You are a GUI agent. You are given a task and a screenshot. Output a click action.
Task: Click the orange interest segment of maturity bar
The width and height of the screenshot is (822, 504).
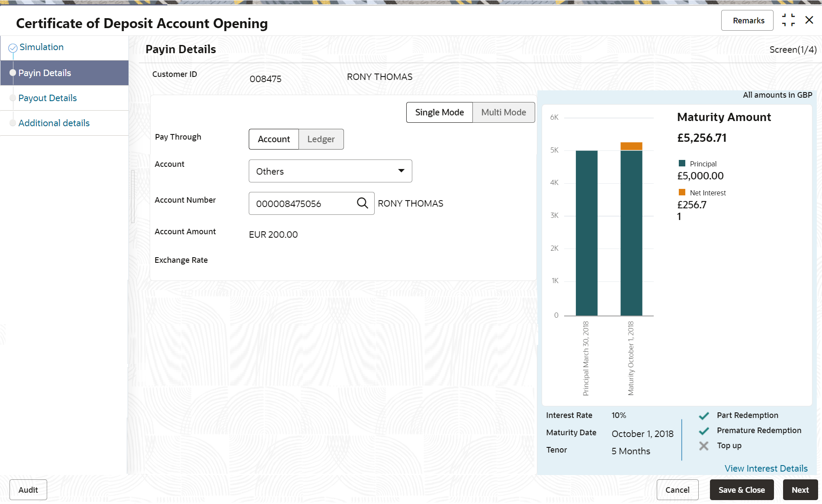click(x=631, y=146)
